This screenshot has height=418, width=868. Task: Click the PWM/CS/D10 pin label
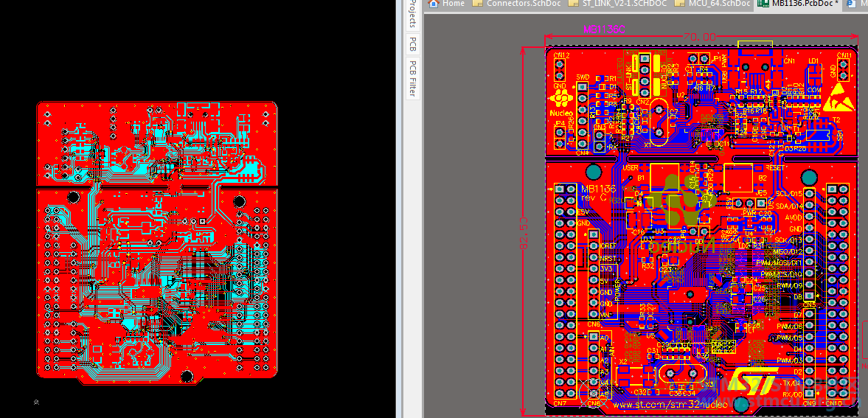tap(782, 274)
